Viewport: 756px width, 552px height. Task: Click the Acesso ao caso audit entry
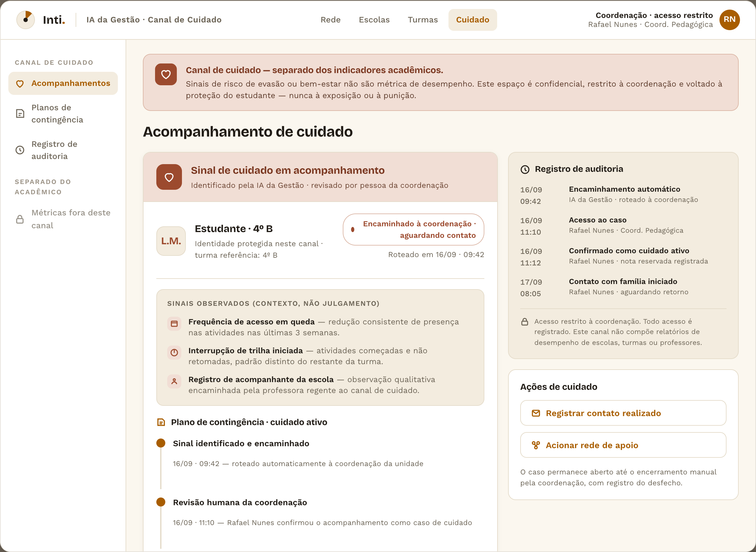click(623, 226)
